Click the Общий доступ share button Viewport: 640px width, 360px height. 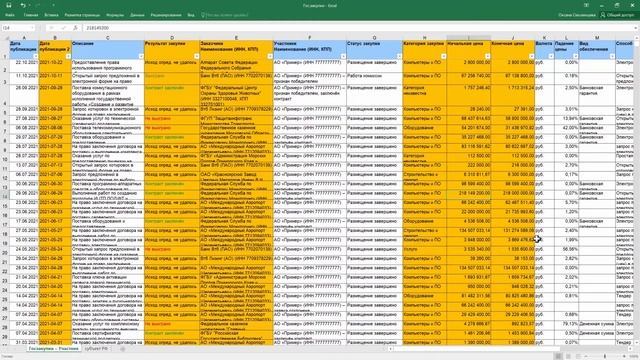point(617,15)
